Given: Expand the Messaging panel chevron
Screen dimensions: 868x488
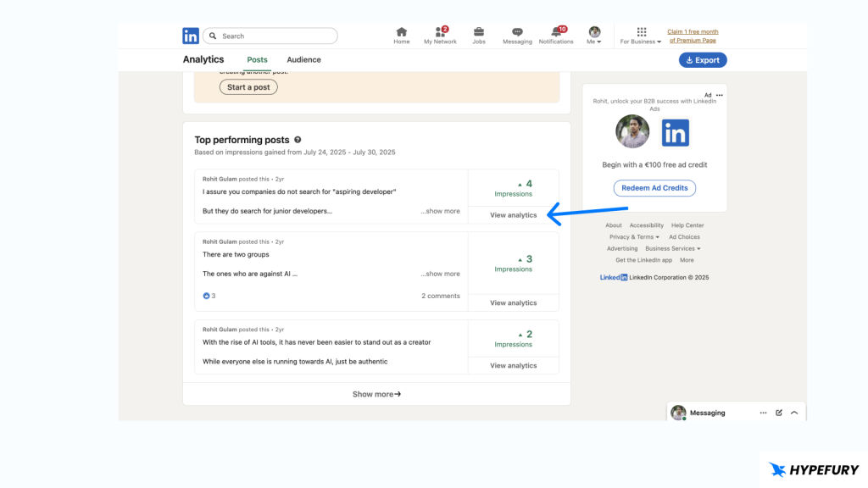Looking at the screenshot, I should 794,413.
